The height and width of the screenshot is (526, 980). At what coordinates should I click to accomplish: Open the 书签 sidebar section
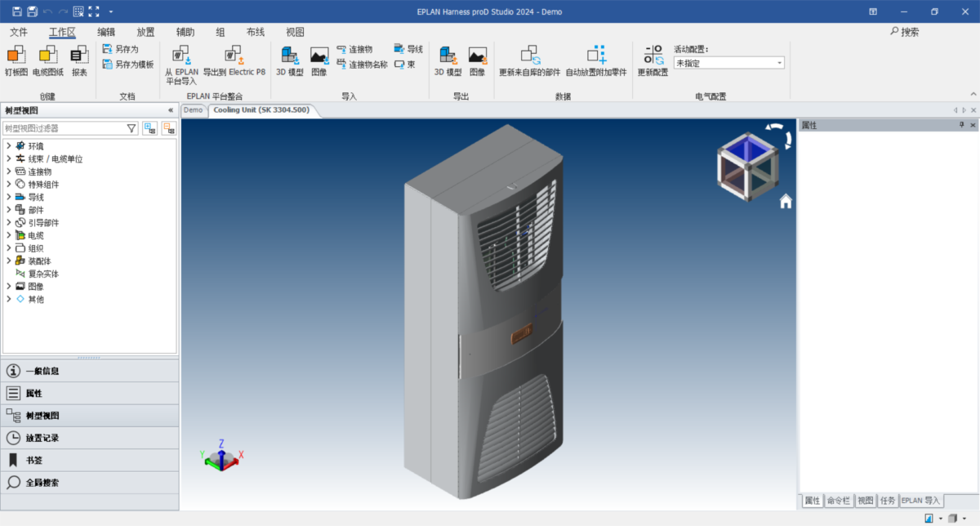point(90,460)
